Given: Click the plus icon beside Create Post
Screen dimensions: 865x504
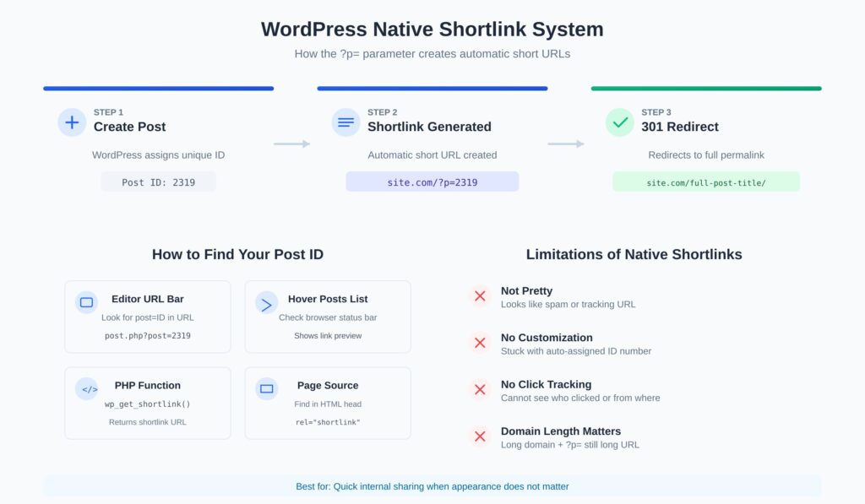Looking at the screenshot, I should (72, 122).
